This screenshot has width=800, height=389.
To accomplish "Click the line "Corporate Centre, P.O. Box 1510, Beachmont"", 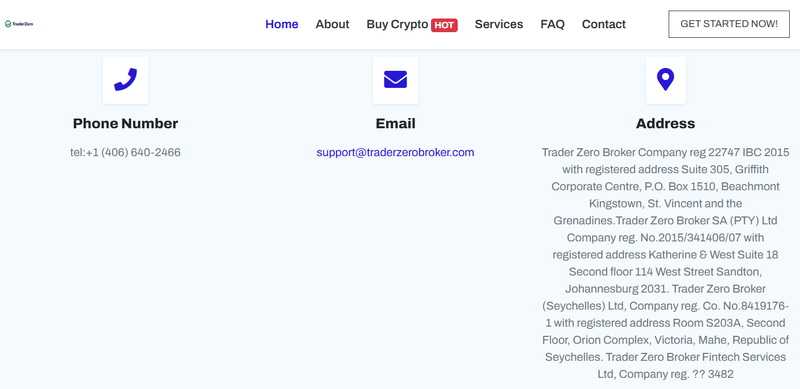I will pyautogui.click(x=665, y=186).
